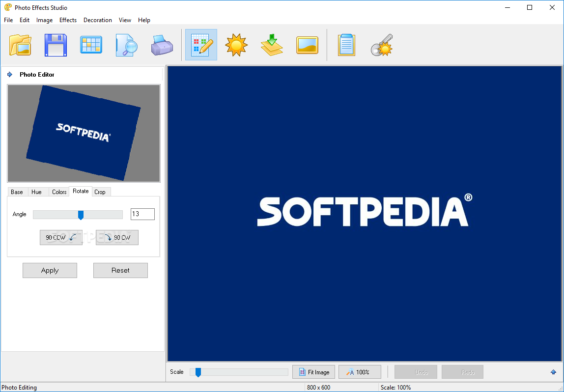Open the File menu

[x=8, y=20]
